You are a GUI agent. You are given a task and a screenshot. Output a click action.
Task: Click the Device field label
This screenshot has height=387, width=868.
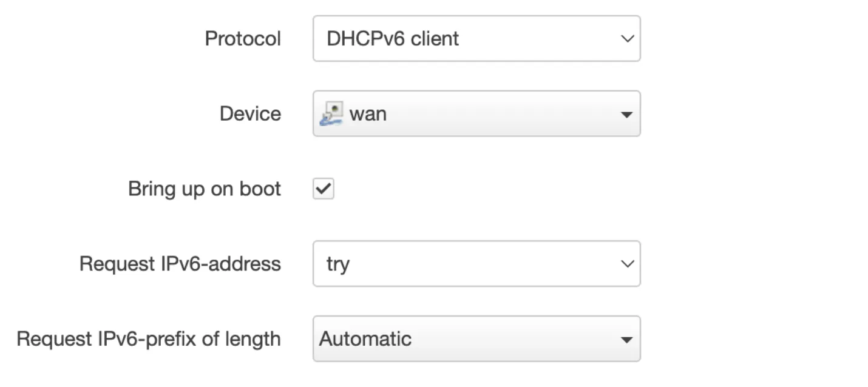(250, 113)
